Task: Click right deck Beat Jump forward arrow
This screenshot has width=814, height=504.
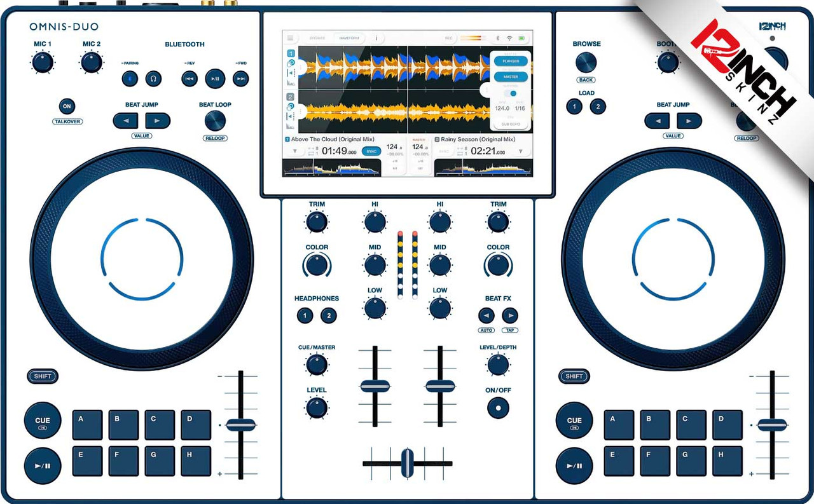Action: [x=689, y=121]
